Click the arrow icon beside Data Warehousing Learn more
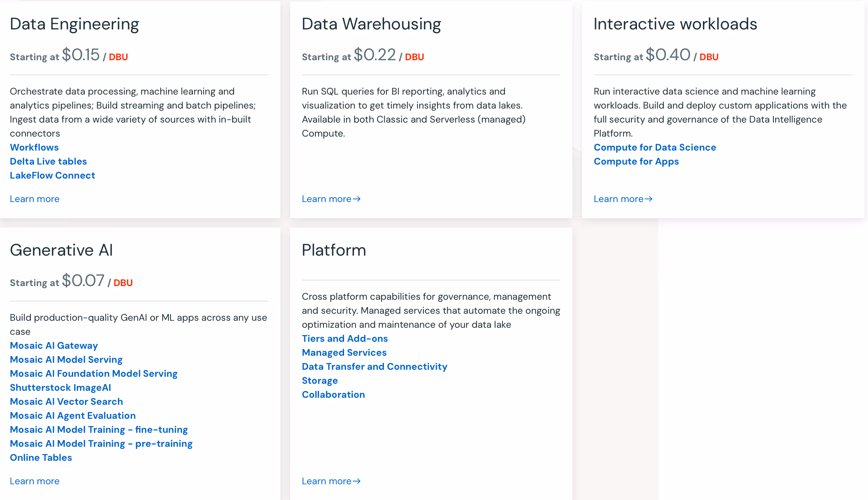This screenshot has height=500, width=868. (x=357, y=199)
